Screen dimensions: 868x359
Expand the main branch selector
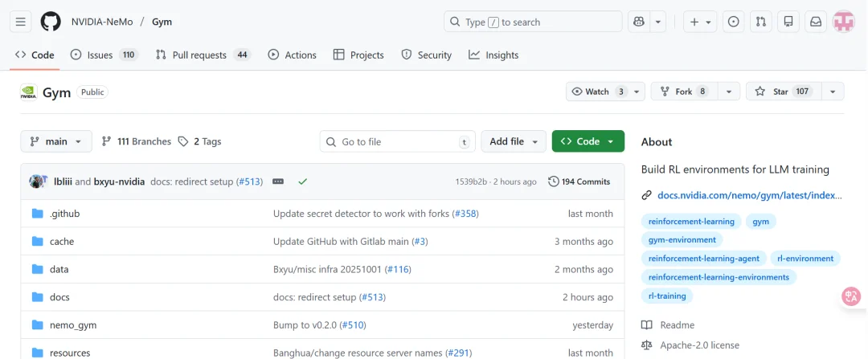(x=56, y=141)
